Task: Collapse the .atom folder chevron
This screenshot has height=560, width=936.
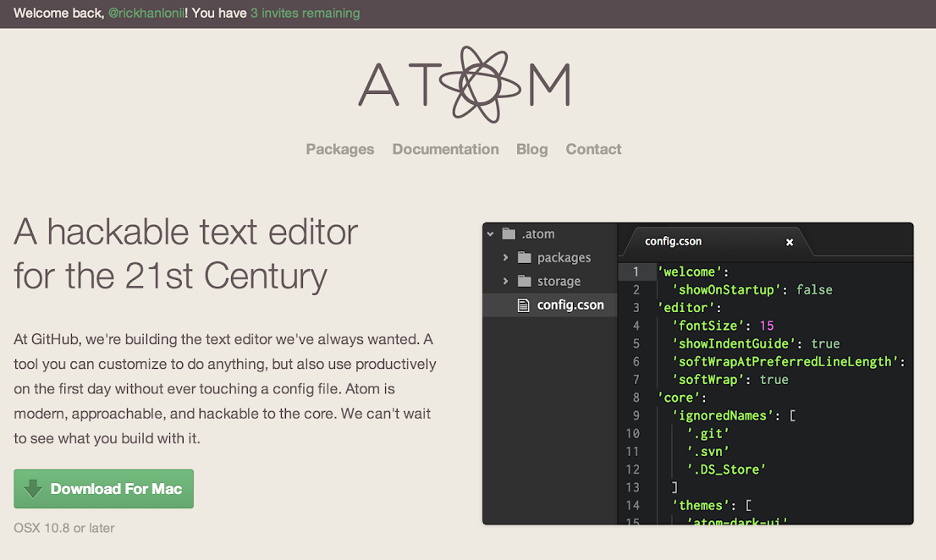Action: pos(490,233)
